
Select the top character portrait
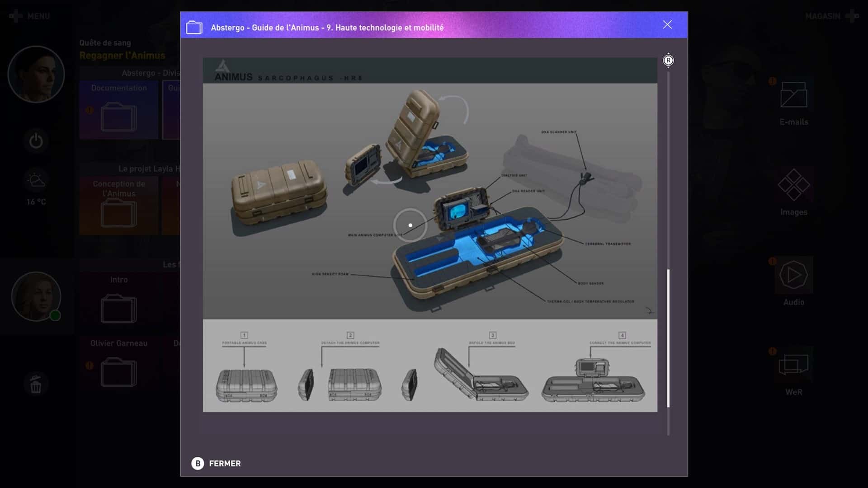pyautogui.click(x=36, y=74)
